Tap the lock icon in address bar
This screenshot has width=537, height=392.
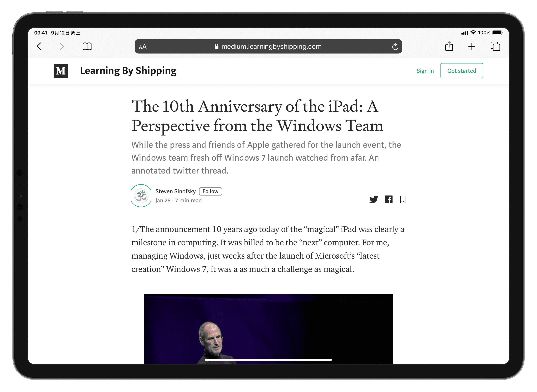217,47
